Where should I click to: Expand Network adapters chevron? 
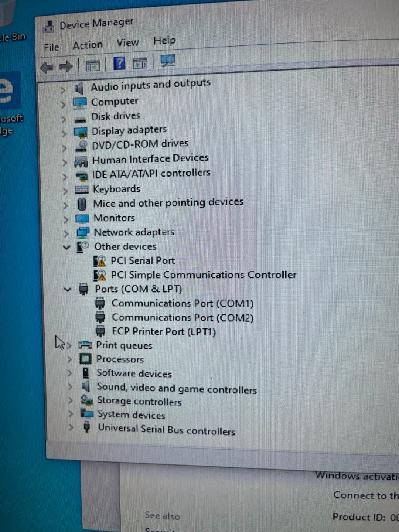pos(66,234)
